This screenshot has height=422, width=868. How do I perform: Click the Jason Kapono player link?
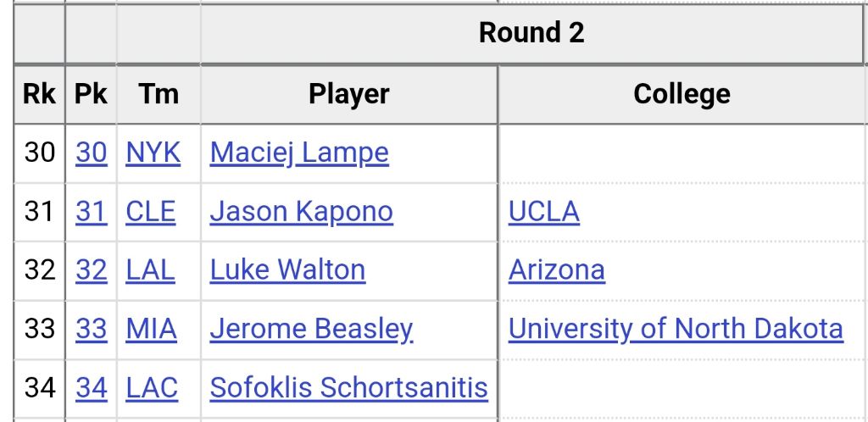coord(301,211)
